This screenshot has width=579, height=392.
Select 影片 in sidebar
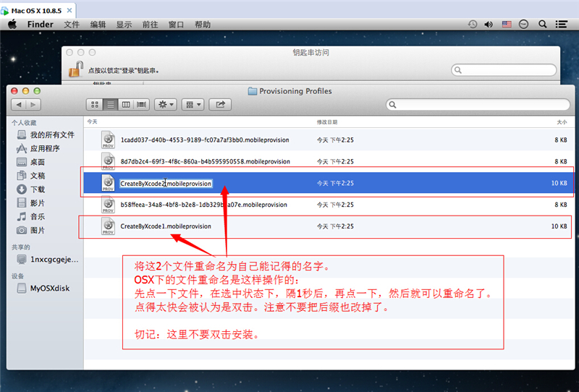pyautogui.click(x=30, y=203)
